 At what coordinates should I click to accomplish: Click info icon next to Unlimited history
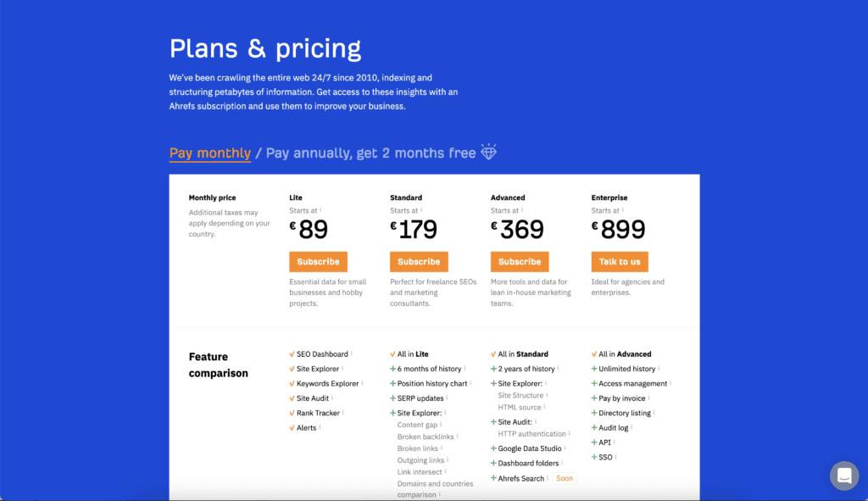point(660,369)
